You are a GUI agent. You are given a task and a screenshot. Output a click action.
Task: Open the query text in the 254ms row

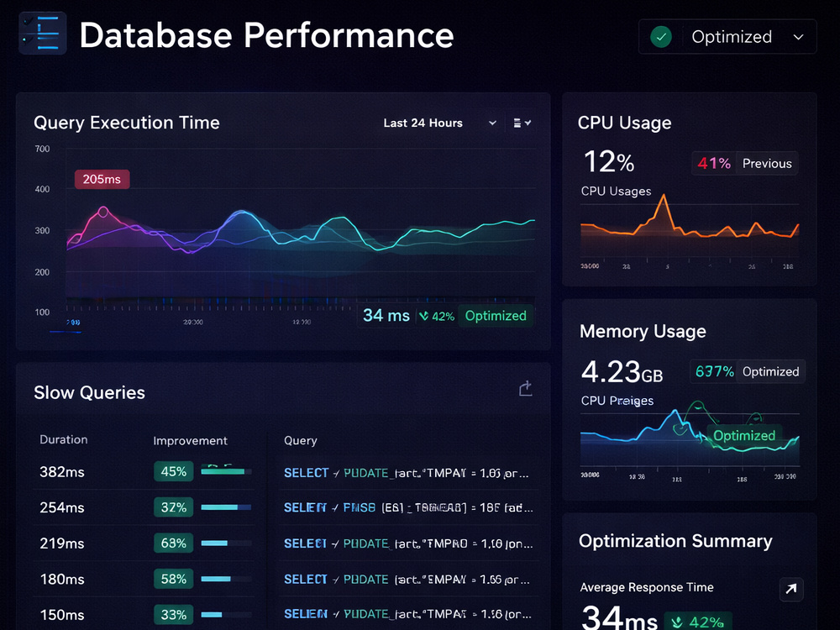408,507
